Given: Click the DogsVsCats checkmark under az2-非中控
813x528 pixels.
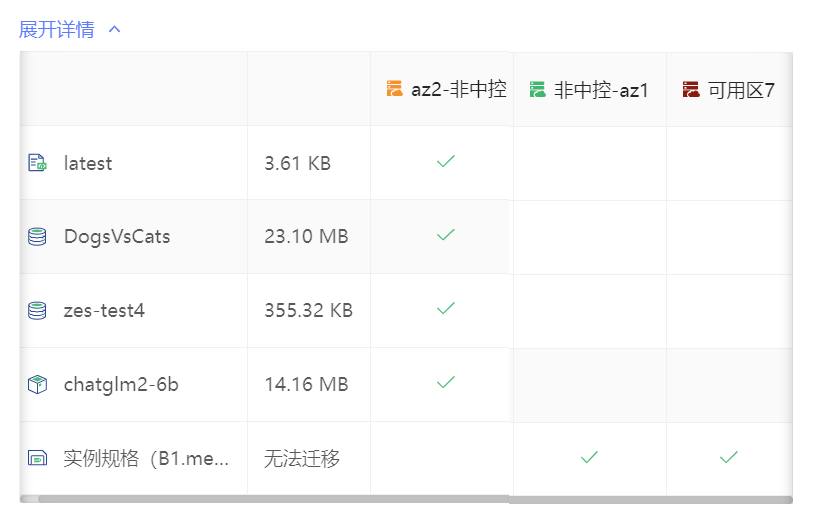Looking at the screenshot, I should 446,235.
